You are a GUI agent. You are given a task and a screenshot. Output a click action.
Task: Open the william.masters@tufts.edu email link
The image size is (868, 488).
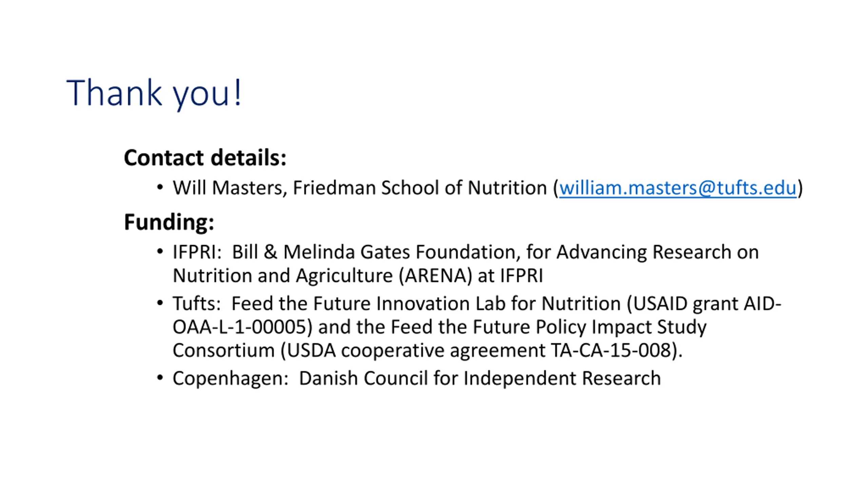coord(677,188)
